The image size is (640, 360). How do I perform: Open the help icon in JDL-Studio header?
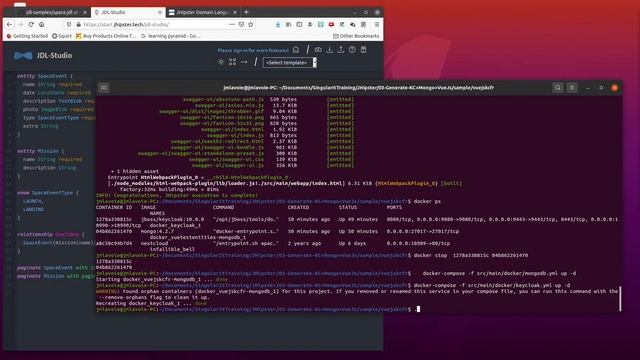pos(352,50)
